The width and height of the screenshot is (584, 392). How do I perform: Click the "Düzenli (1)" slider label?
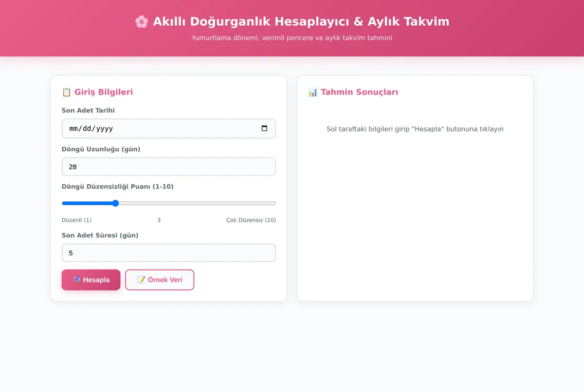(76, 220)
